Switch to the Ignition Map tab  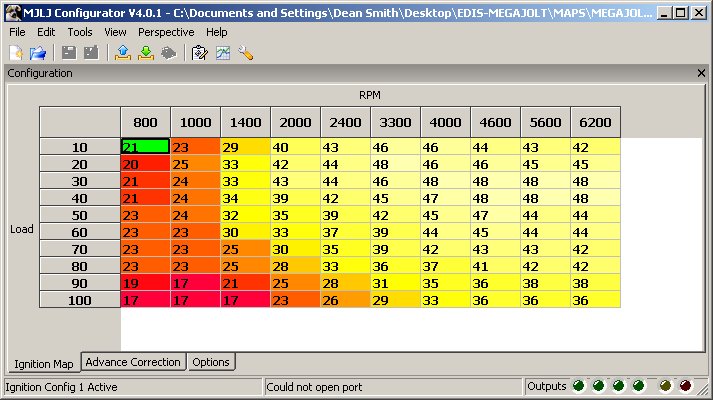pyautogui.click(x=44, y=364)
